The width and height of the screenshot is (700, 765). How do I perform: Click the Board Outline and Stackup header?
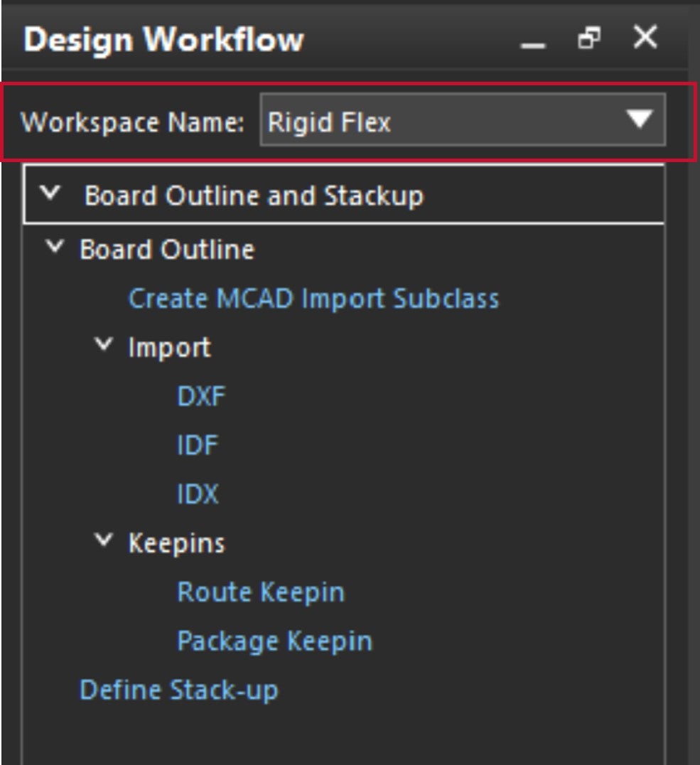343,195
